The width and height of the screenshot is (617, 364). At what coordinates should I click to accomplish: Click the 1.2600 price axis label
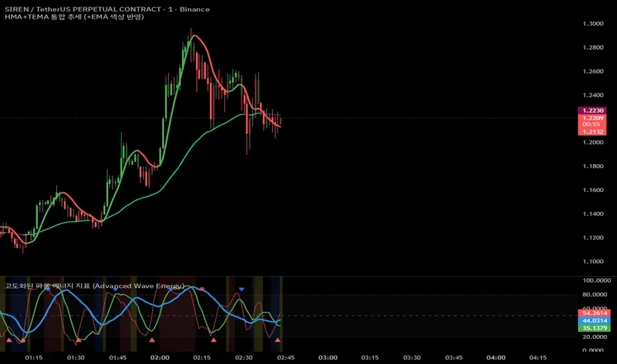[x=593, y=71]
